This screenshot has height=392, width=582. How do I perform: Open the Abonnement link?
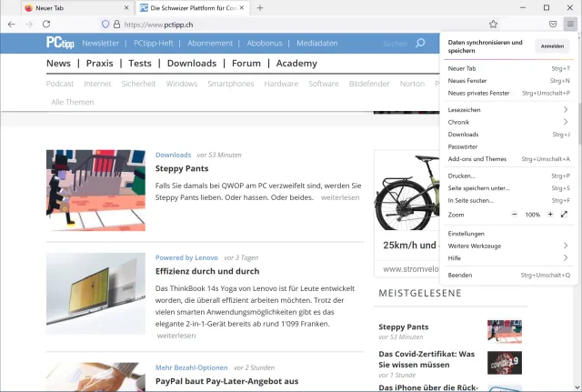pyautogui.click(x=210, y=43)
